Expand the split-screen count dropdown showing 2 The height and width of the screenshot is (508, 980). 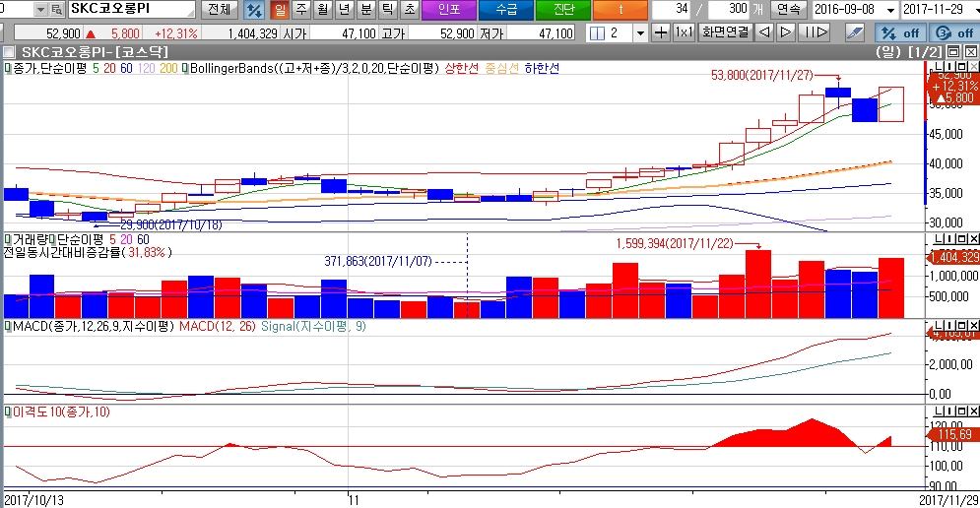641,32
